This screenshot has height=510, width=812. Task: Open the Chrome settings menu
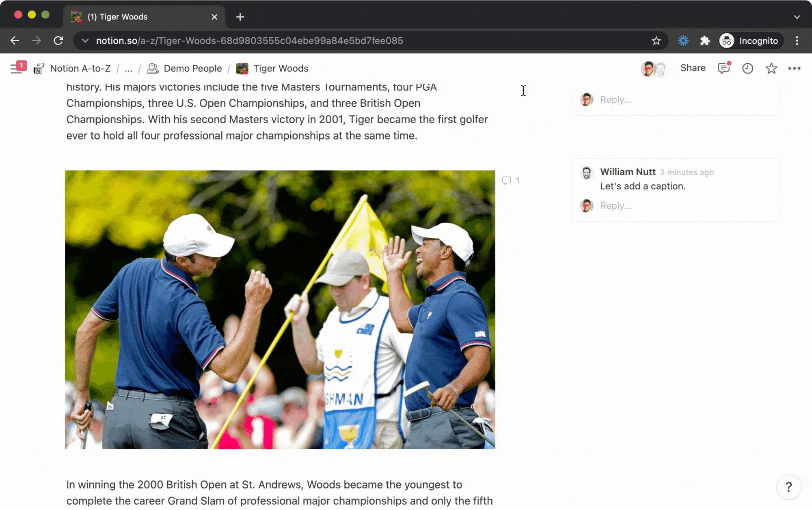797,41
